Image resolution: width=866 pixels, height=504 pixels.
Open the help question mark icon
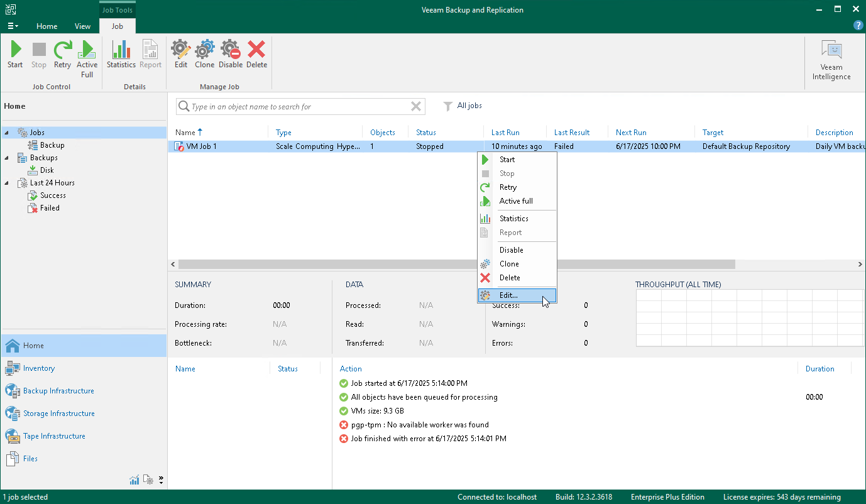click(x=858, y=26)
